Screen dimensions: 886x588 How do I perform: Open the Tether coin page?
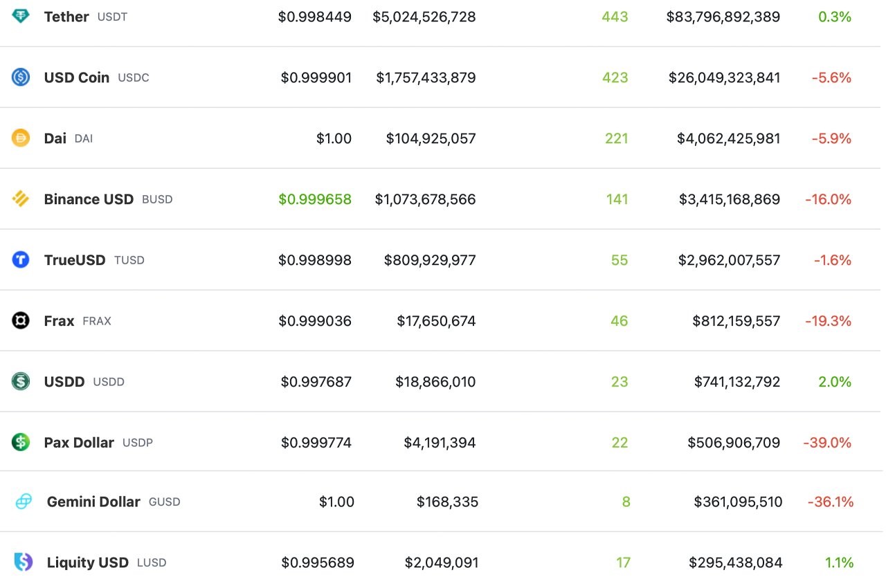[66, 17]
